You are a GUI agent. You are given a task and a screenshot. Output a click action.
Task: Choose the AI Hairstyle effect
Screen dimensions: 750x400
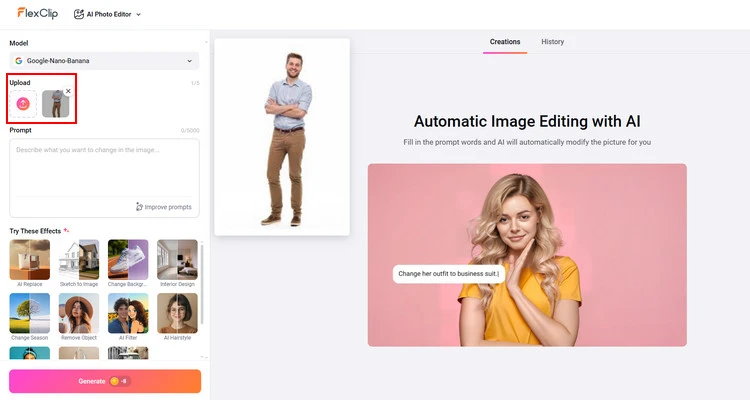(177, 317)
